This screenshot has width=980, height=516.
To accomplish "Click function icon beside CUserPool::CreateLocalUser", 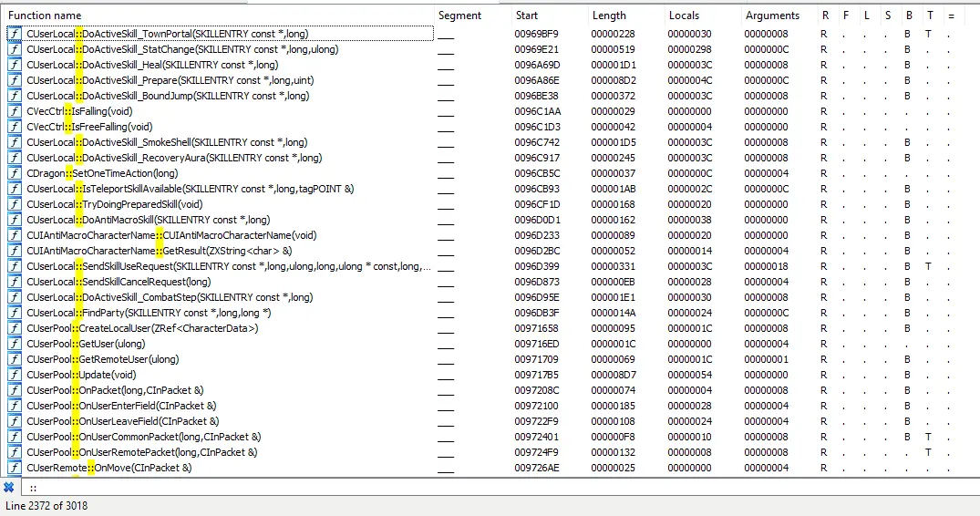I will click(x=14, y=328).
